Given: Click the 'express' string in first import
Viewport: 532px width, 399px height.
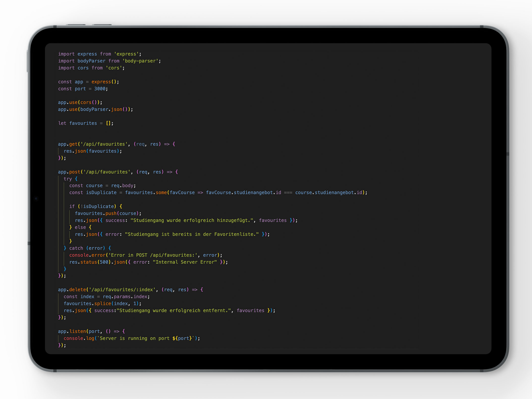Looking at the screenshot, I should [126, 54].
